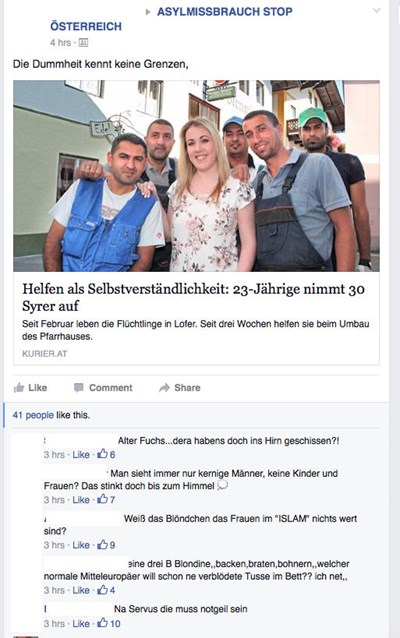
Task: Click the thumbs-up count 7 on the second comment
Action: (x=106, y=499)
